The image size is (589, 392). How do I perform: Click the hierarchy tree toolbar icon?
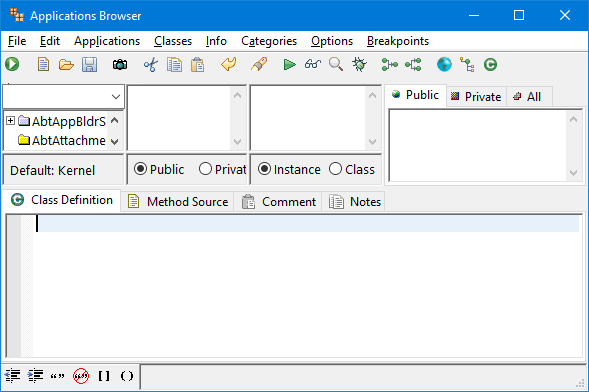tap(467, 65)
